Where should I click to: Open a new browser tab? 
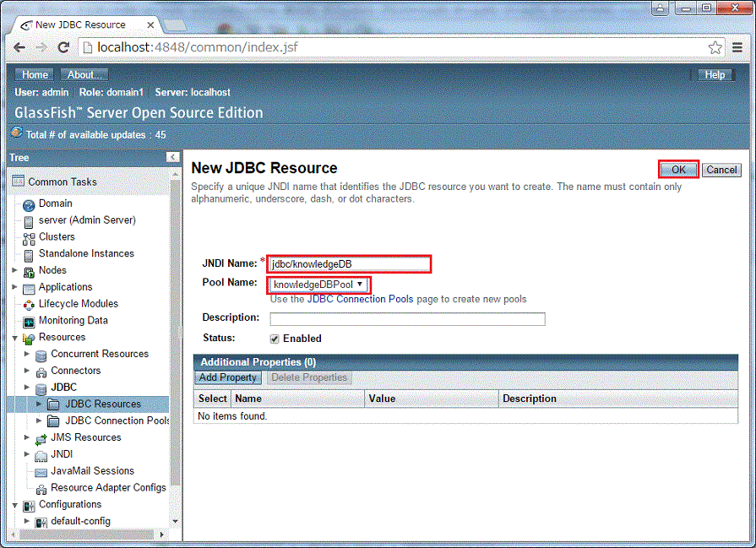click(175, 24)
